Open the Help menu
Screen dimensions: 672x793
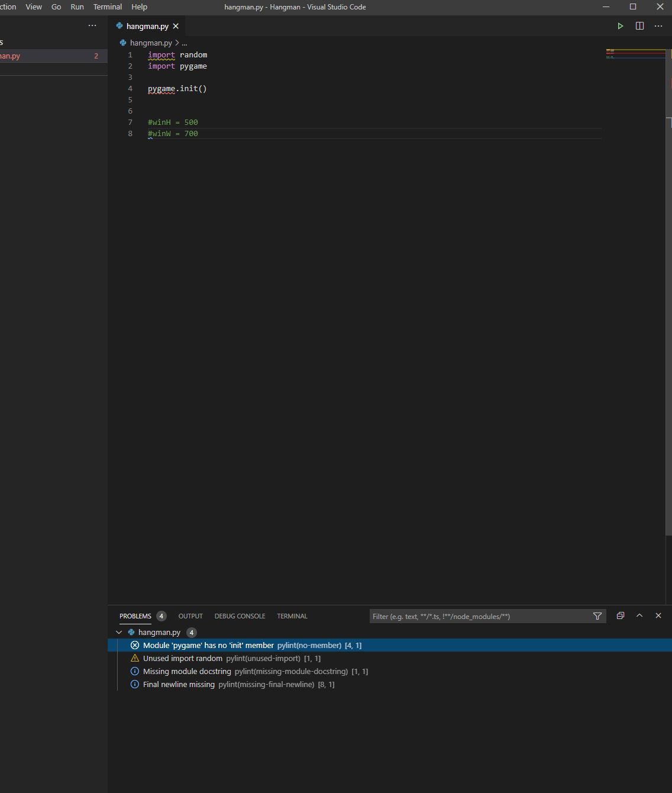(139, 7)
